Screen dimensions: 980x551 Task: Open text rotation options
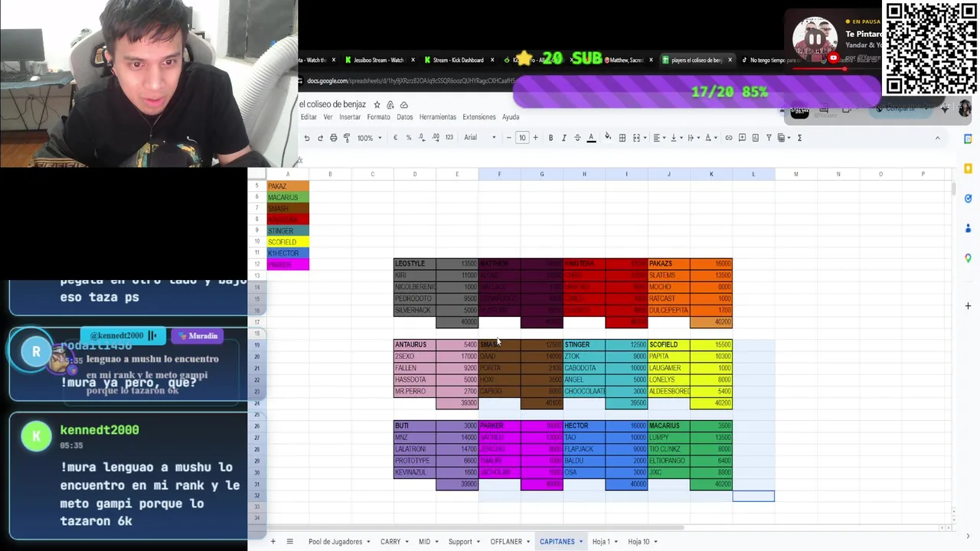(710, 138)
